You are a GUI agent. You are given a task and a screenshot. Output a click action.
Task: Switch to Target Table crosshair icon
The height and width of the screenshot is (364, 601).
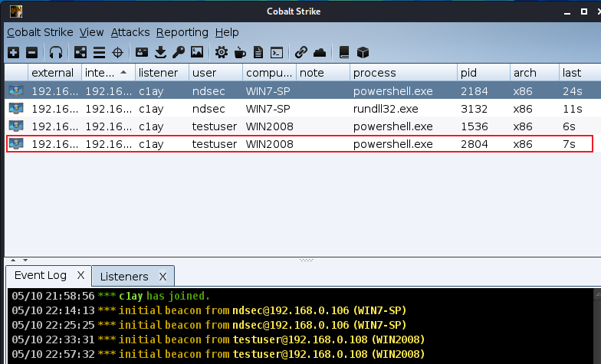click(118, 52)
